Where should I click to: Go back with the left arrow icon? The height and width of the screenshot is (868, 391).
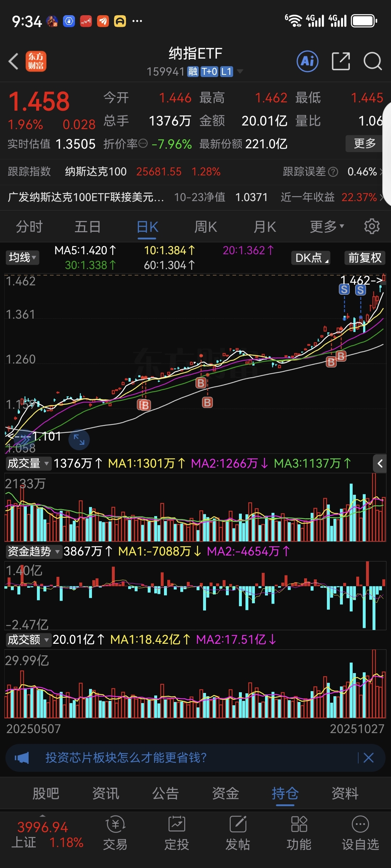pos(13,61)
